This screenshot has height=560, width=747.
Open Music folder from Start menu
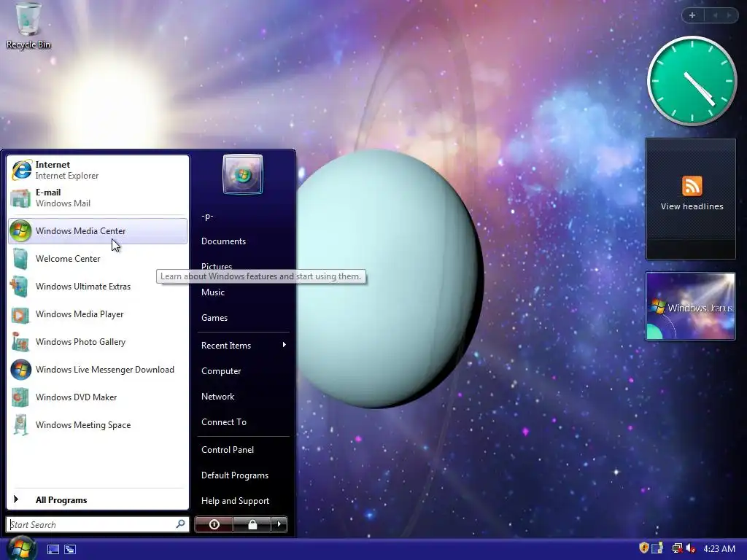point(212,292)
